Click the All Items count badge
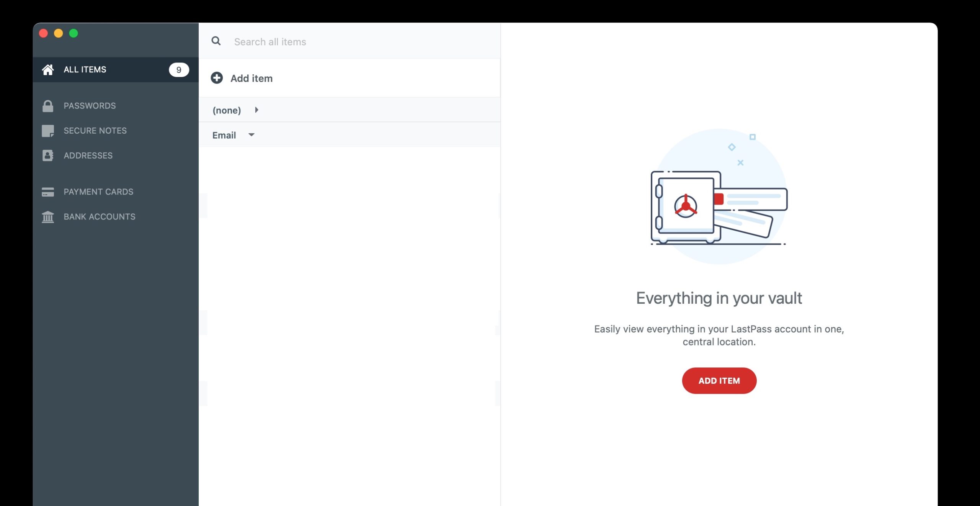The height and width of the screenshot is (506, 980). point(179,70)
